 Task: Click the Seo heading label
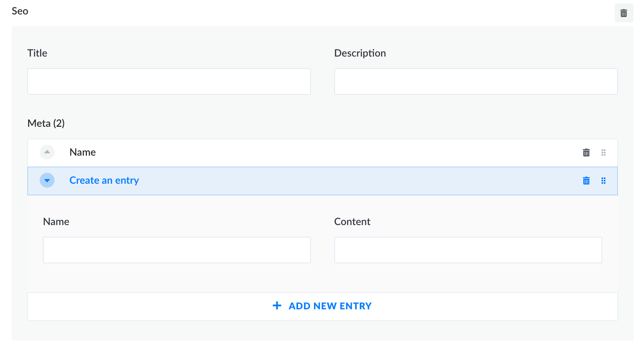pos(20,11)
